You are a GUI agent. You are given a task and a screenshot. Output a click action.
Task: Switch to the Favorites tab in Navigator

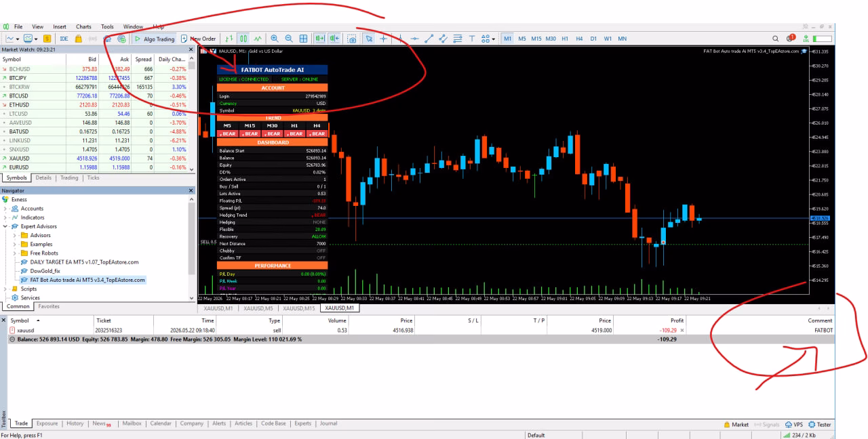pos(49,306)
